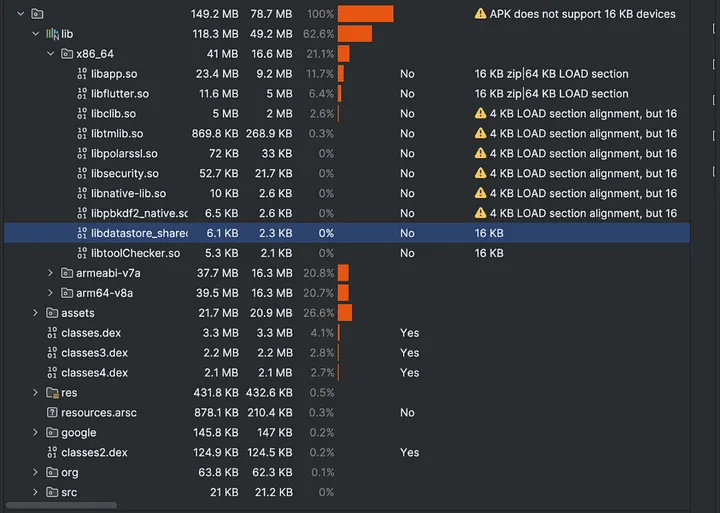Click the lib native libraries folder icon
The width and height of the screenshot is (720, 513).
click(x=52, y=34)
